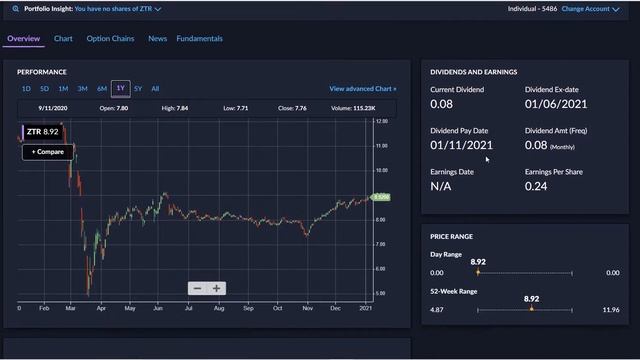The image size is (640, 360).
Task: Select the All performance range
Action: coord(155,89)
